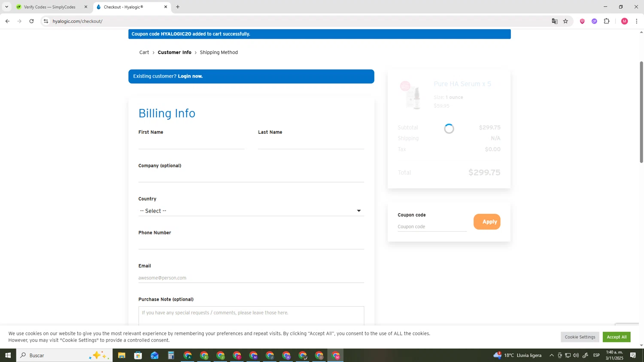This screenshot has width=644, height=362.
Task: Open Cookie Settings
Action: pos(580,337)
